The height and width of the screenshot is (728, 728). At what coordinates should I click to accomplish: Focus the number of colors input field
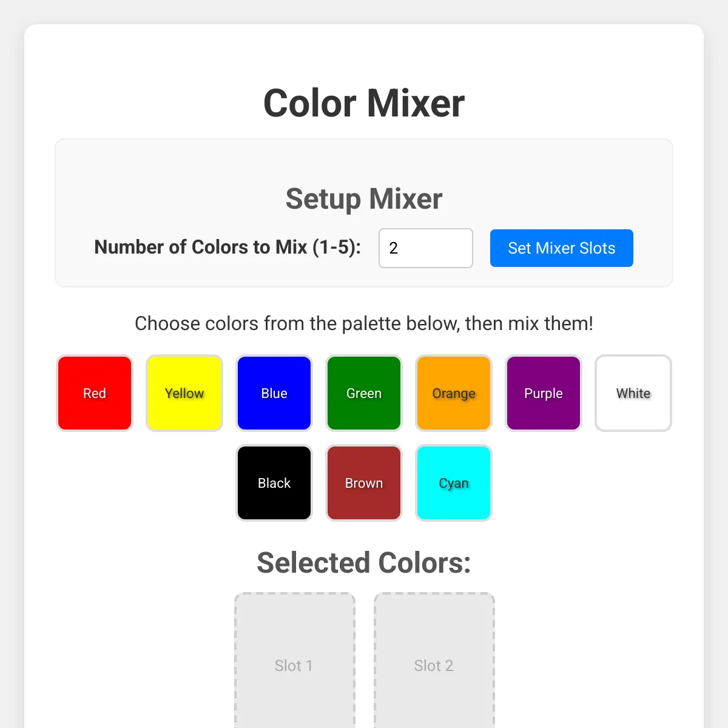pyautogui.click(x=426, y=248)
